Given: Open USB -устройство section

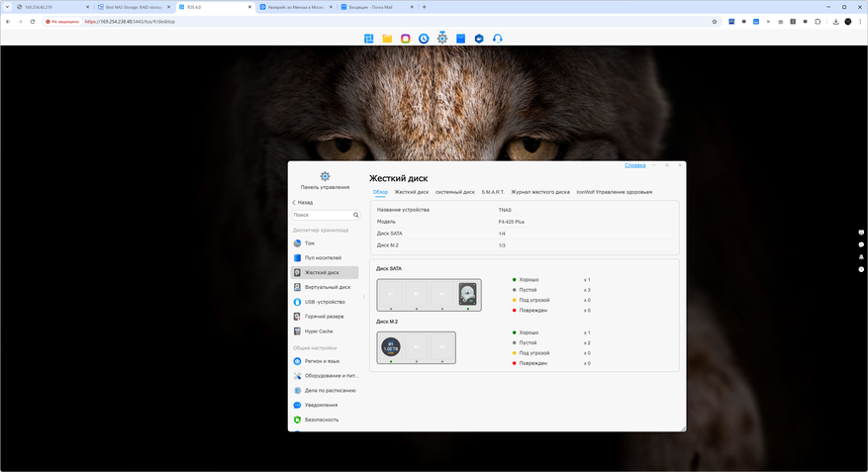Looking at the screenshot, I should click(x=325, y=302).
